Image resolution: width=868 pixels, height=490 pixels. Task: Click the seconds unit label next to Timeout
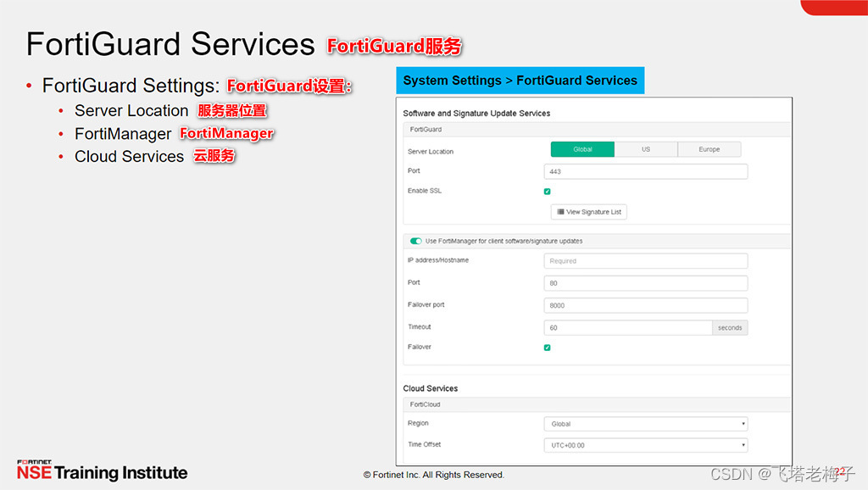point(730,328)
